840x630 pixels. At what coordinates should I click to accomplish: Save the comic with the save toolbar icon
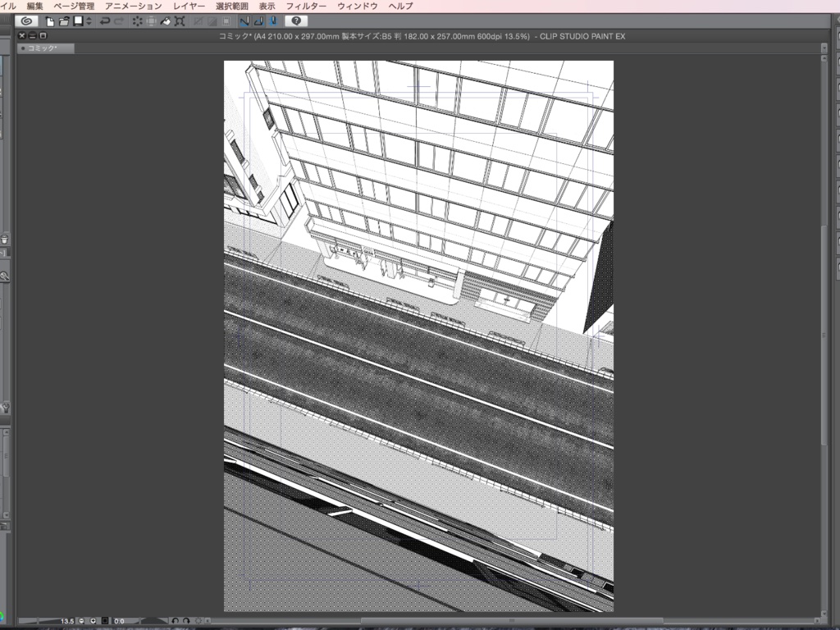coord(80,21)
